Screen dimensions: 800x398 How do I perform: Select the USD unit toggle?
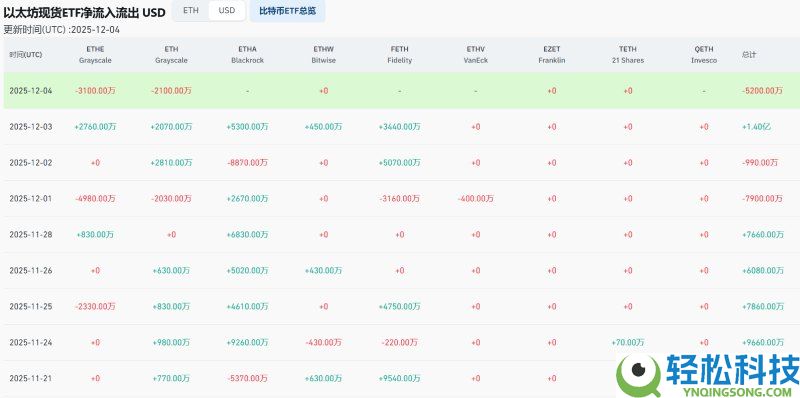(x=227, y=11)
